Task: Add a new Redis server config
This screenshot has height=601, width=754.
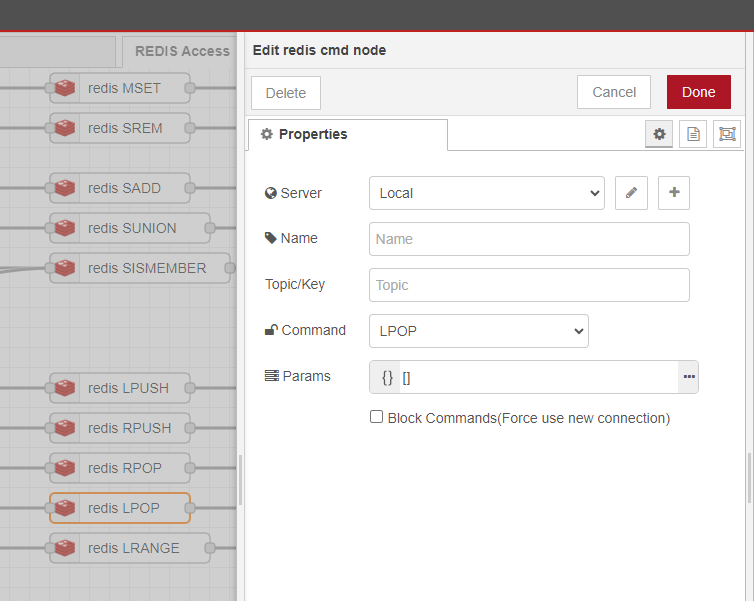Action: pos(674,193)
